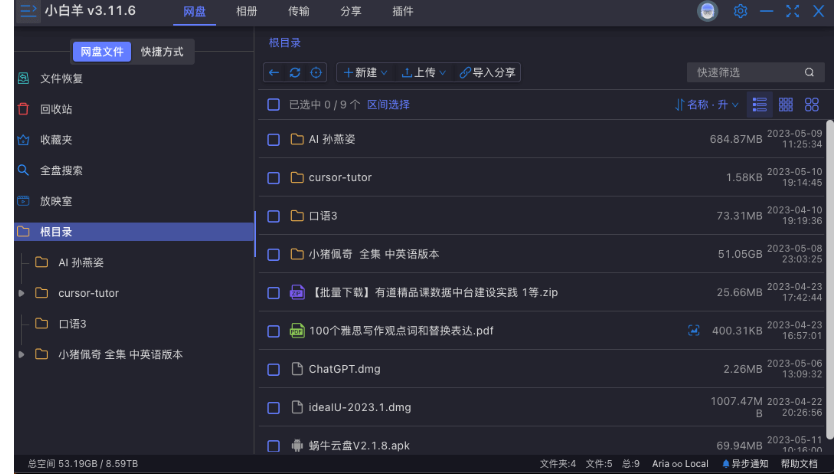
Task: Toggle the sidebar with the top-left menu icon
Action: (28, 11)
